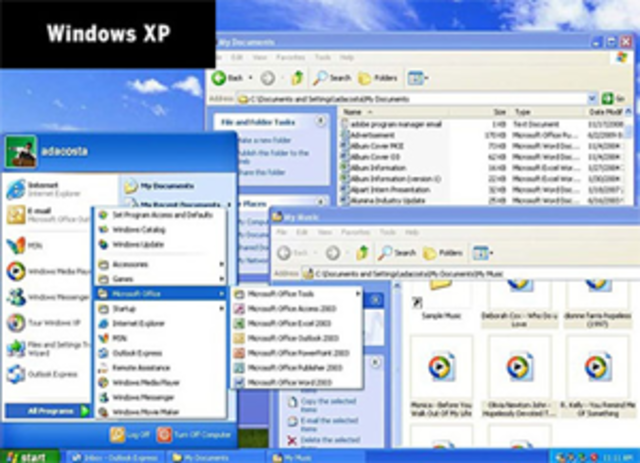Click My Documents file list vertical scrollbar
The height and width of the screenshot is (463, 640).
[x=629, y=157]
